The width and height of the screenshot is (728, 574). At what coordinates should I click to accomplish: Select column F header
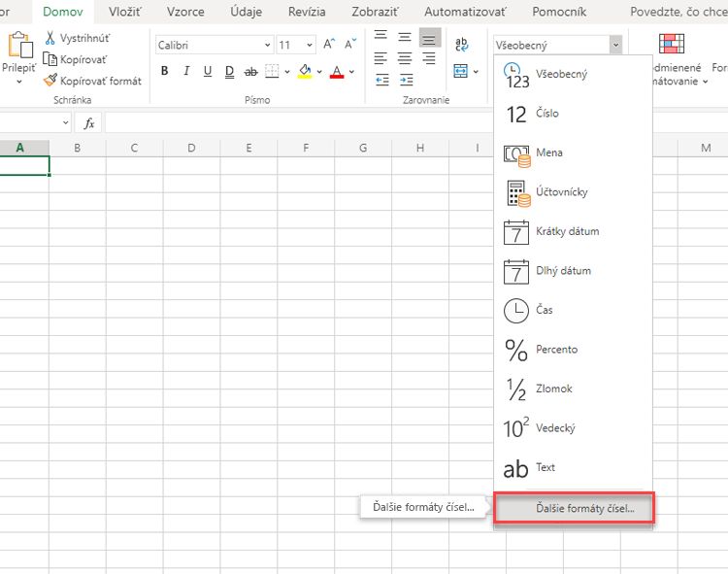[x=306, y=149]
